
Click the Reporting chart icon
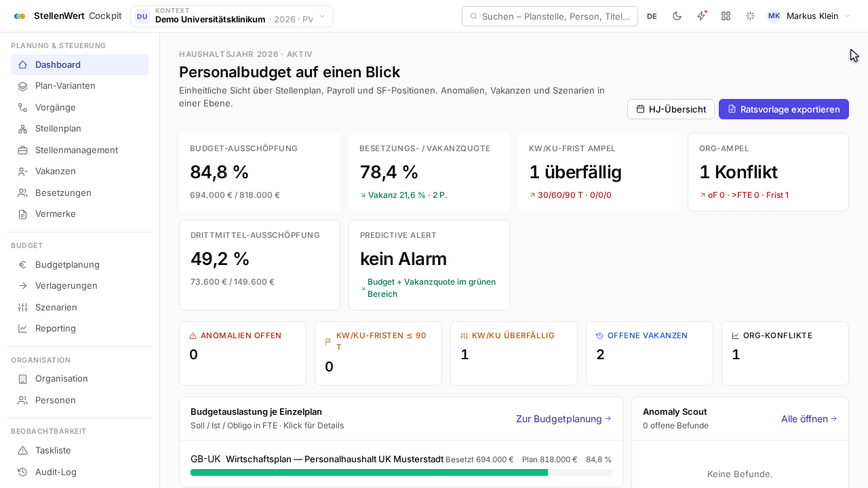tap(22, 329)
